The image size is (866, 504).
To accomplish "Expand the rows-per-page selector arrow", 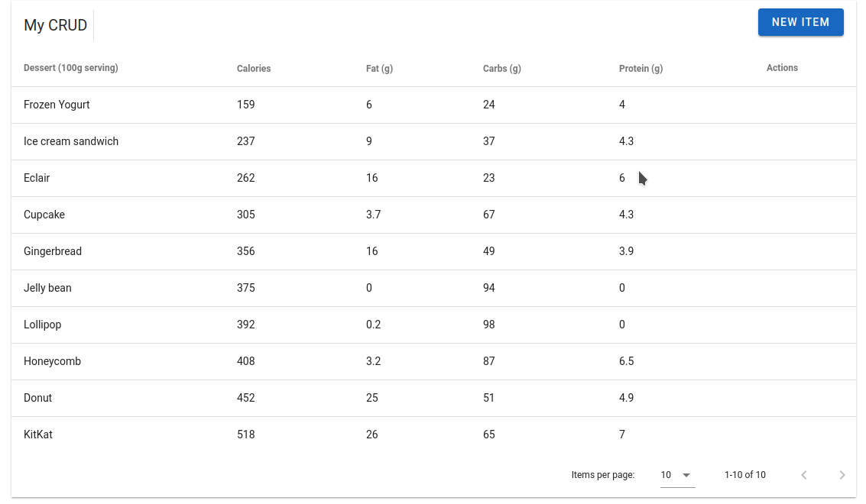I will pos(686,474).
